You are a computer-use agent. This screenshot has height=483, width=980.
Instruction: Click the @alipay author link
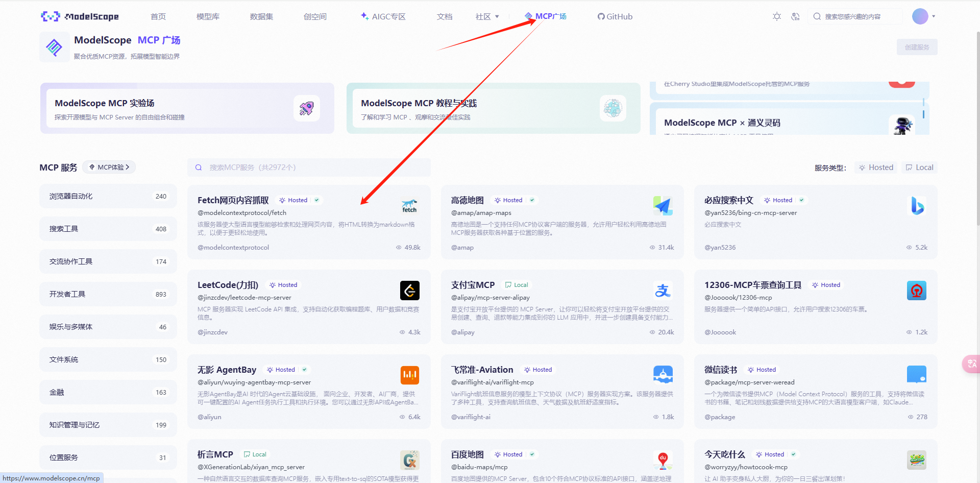click(x=463, y=332)
